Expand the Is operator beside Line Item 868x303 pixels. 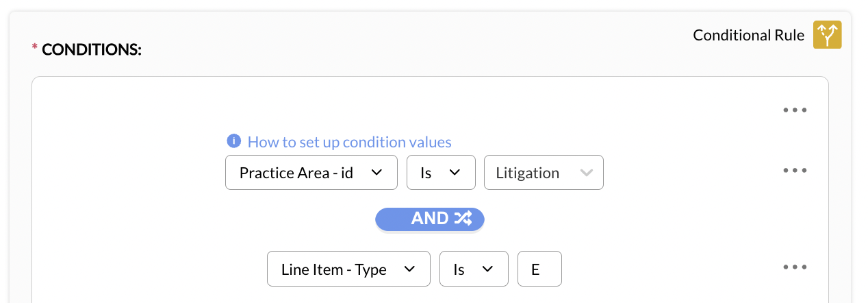(x=474, y=269)
